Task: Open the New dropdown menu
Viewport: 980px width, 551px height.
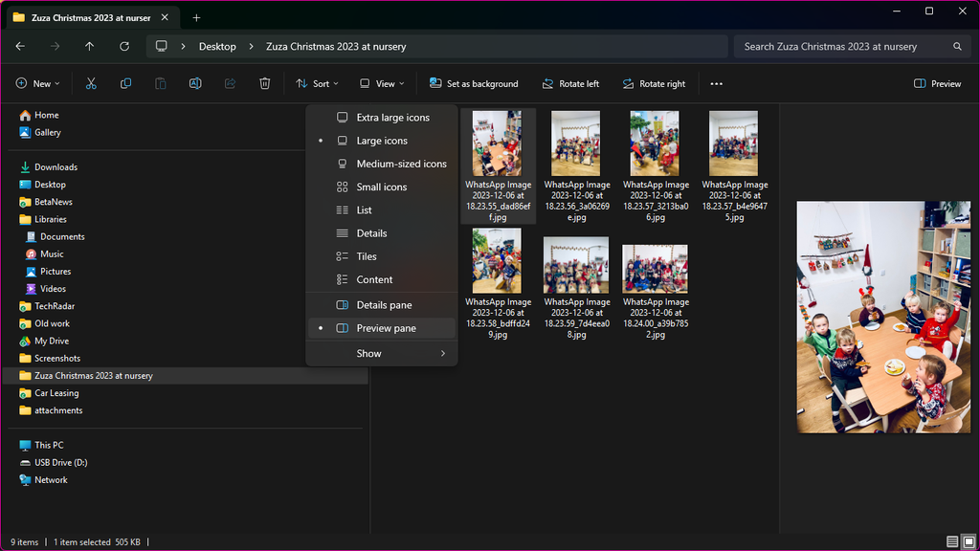Action: 37,83
